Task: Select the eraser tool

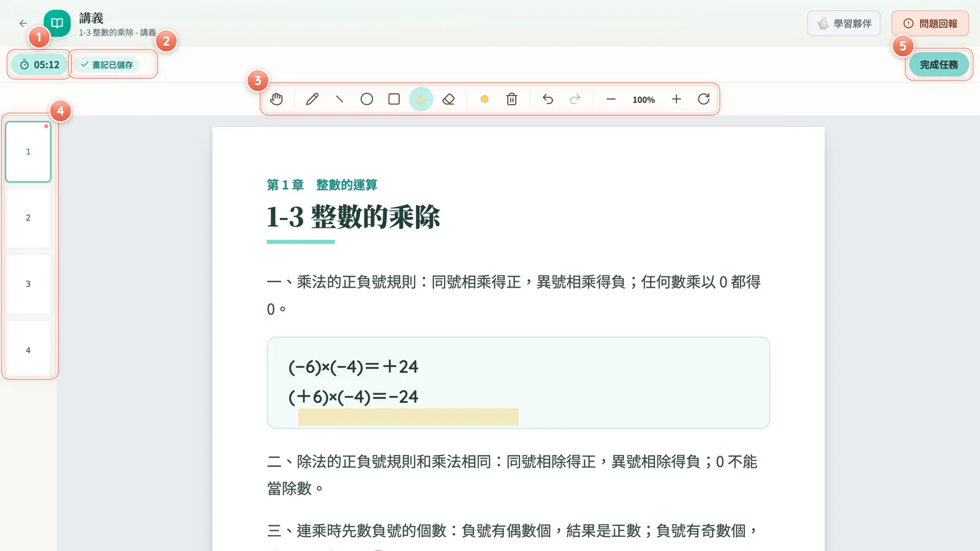Action: coord(448,99)
